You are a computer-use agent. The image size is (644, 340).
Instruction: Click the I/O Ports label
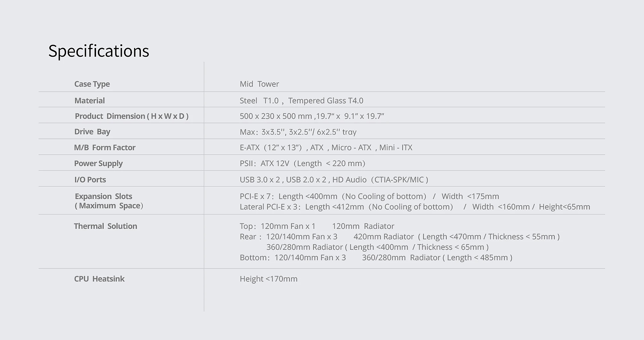(x=90, y=180)
